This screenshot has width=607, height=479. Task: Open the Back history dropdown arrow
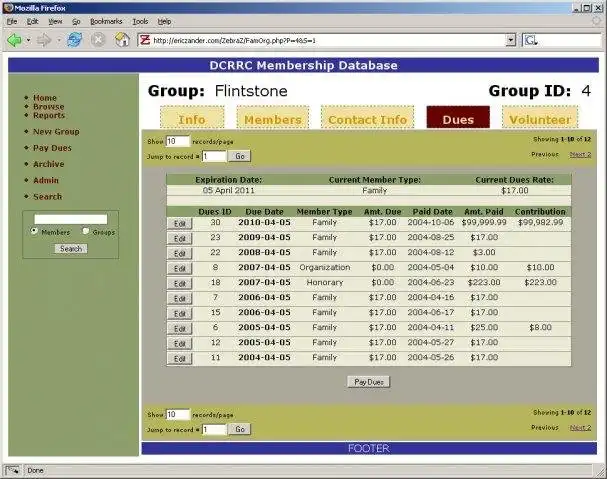pyautogui.click(x=28, y=40)
